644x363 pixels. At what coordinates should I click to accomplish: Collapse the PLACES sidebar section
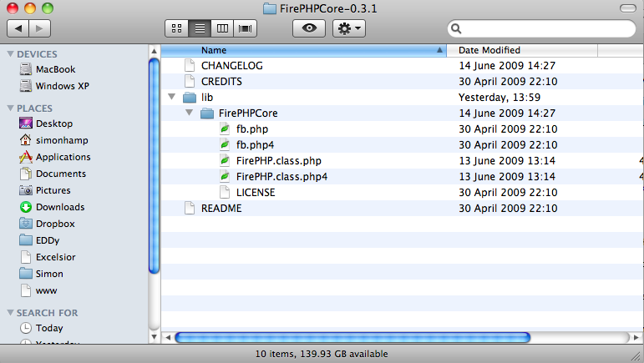[x=11, y=108]
